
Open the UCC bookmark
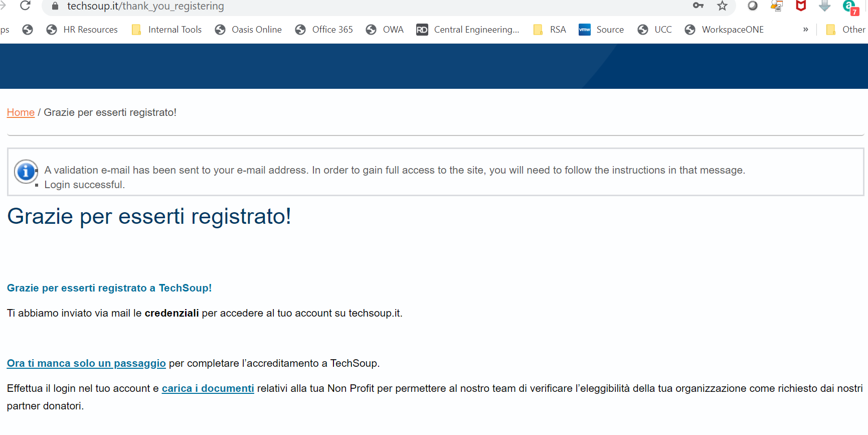[654, 30]
